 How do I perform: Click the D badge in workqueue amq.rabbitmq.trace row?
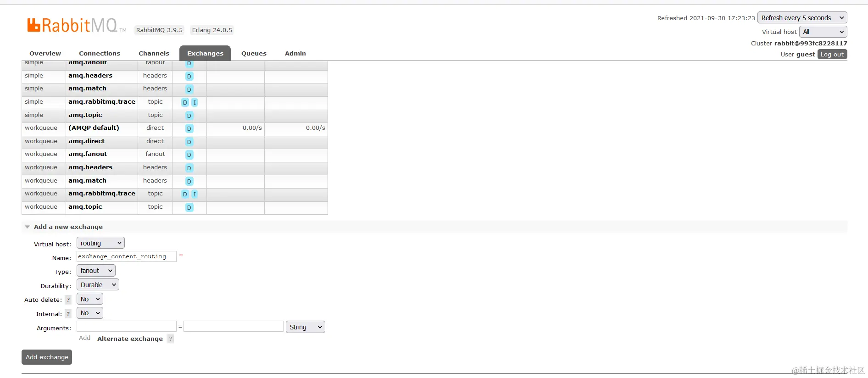[185, 195]
